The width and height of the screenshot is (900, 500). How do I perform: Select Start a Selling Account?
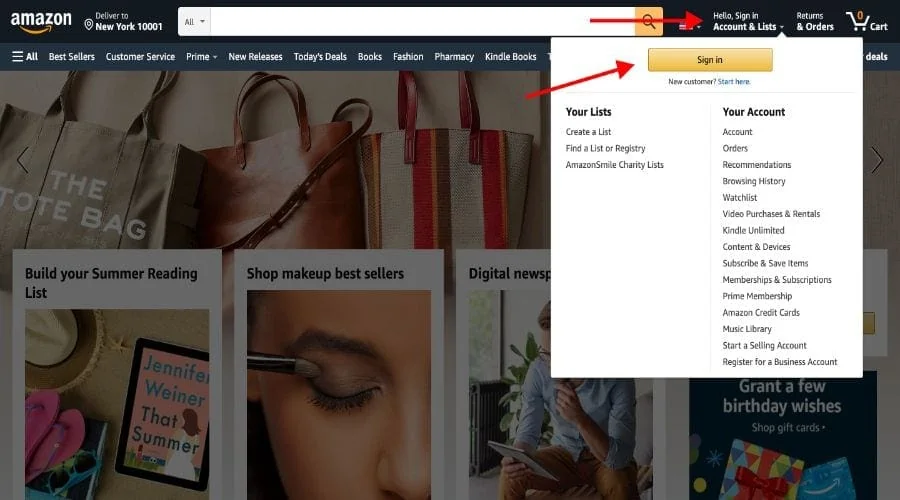point(765,346)
